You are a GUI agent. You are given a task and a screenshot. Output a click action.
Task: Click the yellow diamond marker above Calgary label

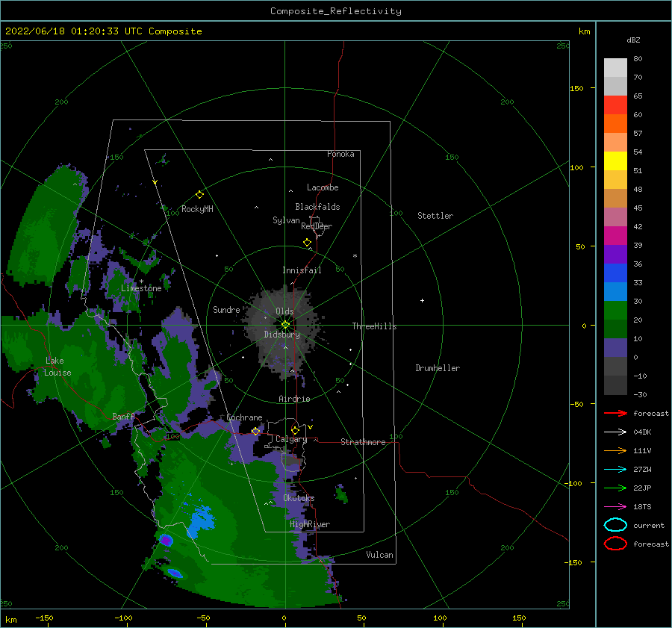pyautogui.click(x=295, y=430)
